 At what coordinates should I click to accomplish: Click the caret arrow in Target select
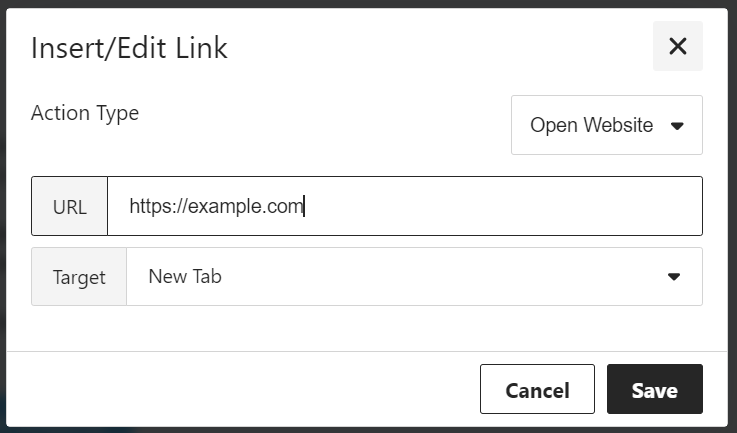pyautogui.click(x=674, y=277)
